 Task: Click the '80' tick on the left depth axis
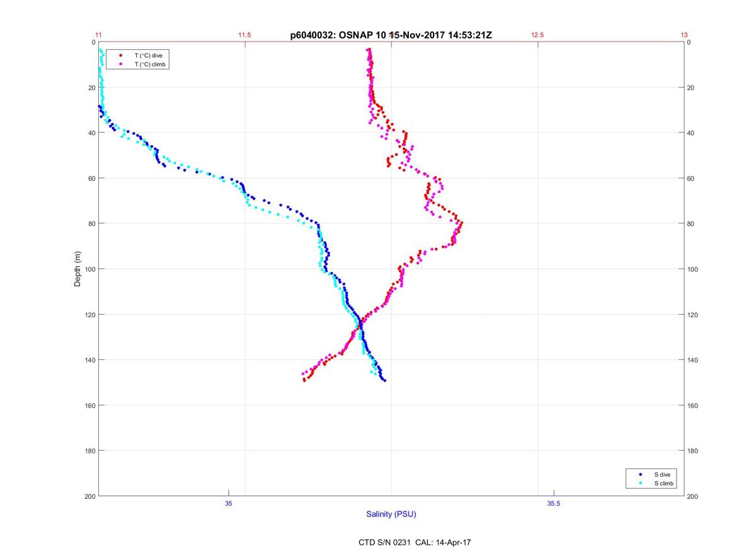91,224
